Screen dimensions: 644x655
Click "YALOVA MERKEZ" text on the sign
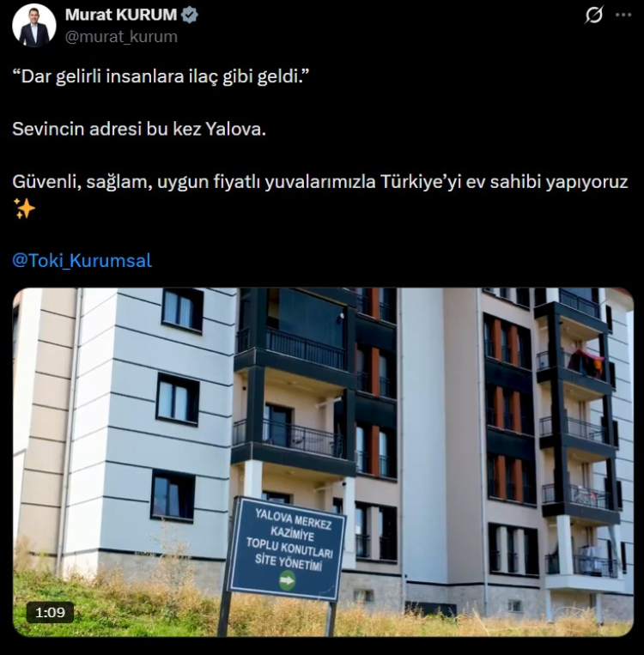point(294,519)
